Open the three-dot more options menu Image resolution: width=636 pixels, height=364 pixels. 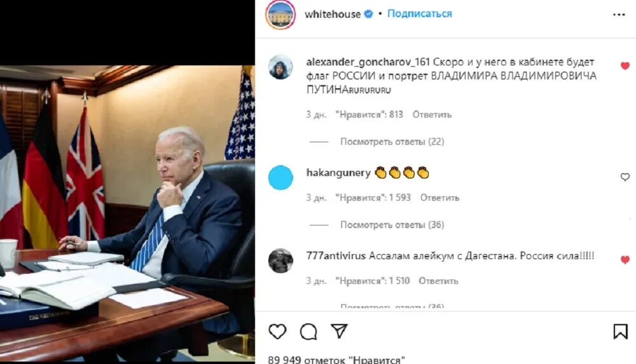tap(619, 15)
